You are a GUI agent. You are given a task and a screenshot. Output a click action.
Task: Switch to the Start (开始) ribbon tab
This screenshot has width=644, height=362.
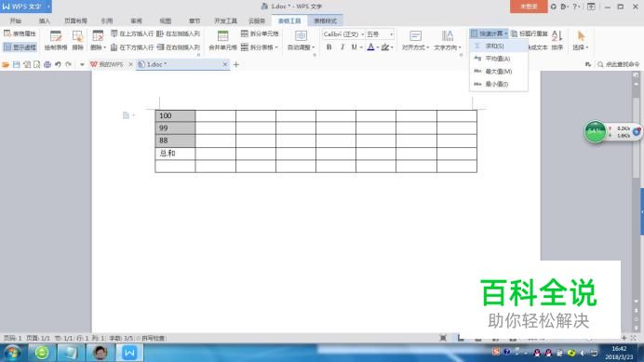click(16, 20)
